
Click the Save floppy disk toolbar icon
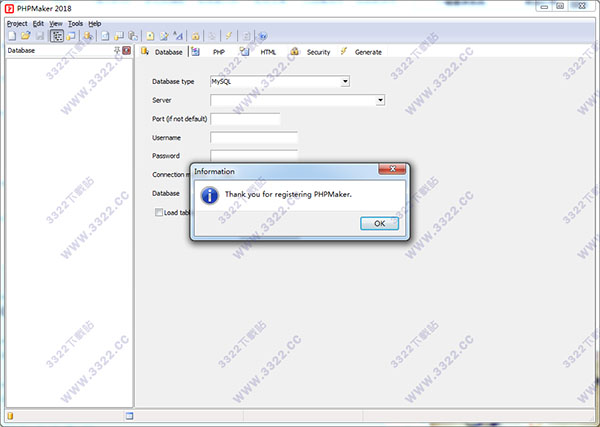40,36
